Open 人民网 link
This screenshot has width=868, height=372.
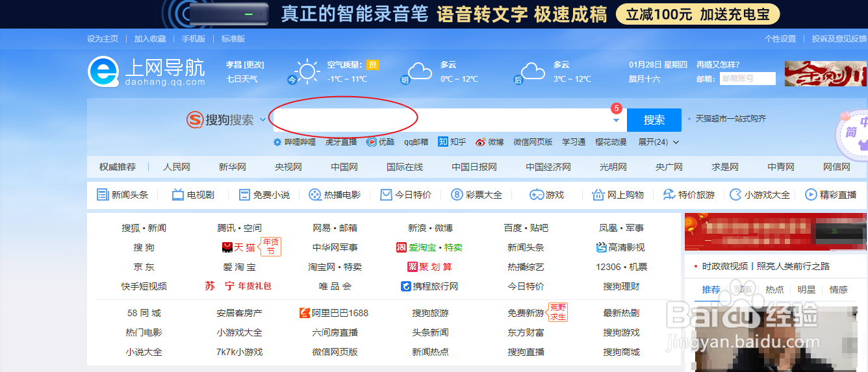[177, 167]
